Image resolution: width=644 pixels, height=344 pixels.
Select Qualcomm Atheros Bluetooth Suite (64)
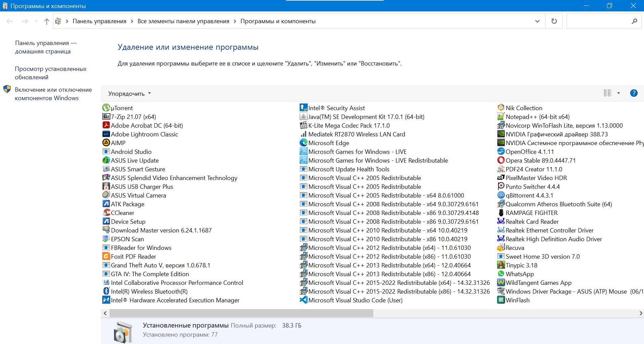(x=559, y=204)
